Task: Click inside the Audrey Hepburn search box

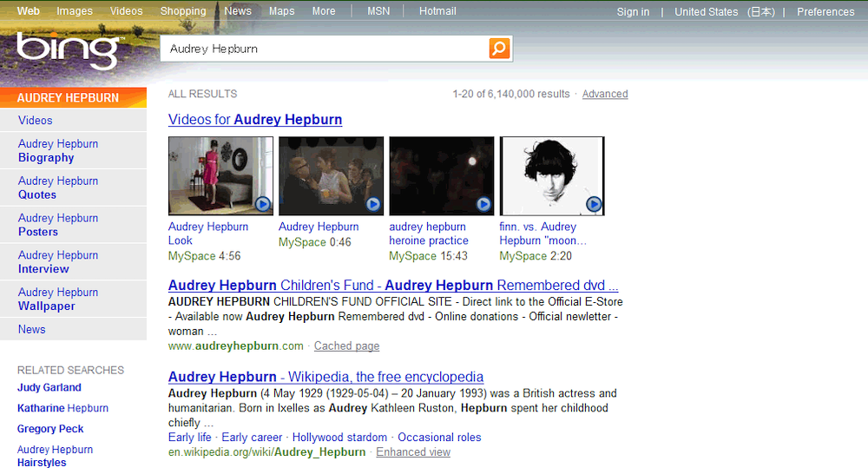Action: (325, 49)
